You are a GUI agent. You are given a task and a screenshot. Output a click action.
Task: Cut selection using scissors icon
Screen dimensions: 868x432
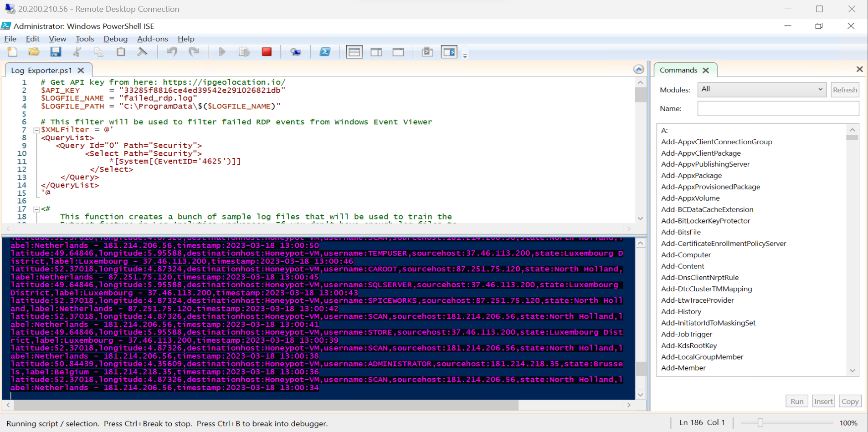pyautogui.click(x=77, y=52)
